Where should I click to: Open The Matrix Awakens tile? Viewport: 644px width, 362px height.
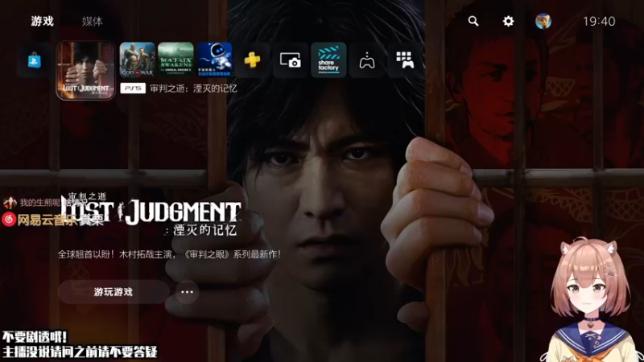coord(175,60)
